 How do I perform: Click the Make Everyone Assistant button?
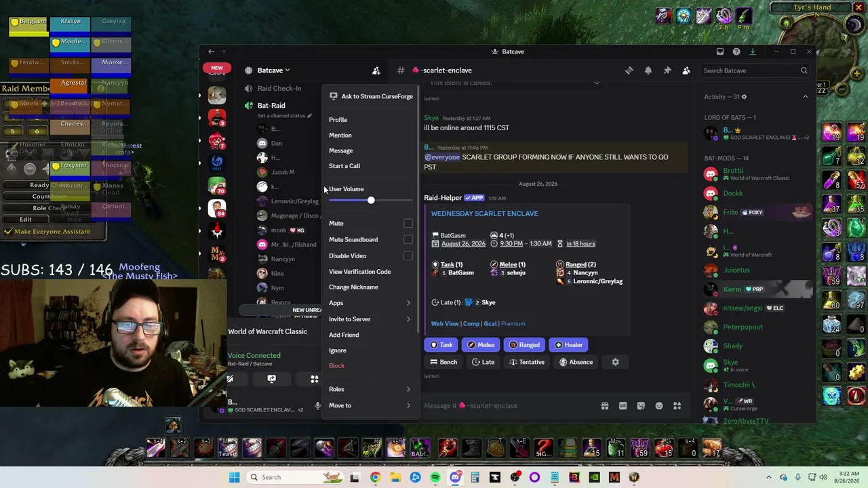click(52, 232)
